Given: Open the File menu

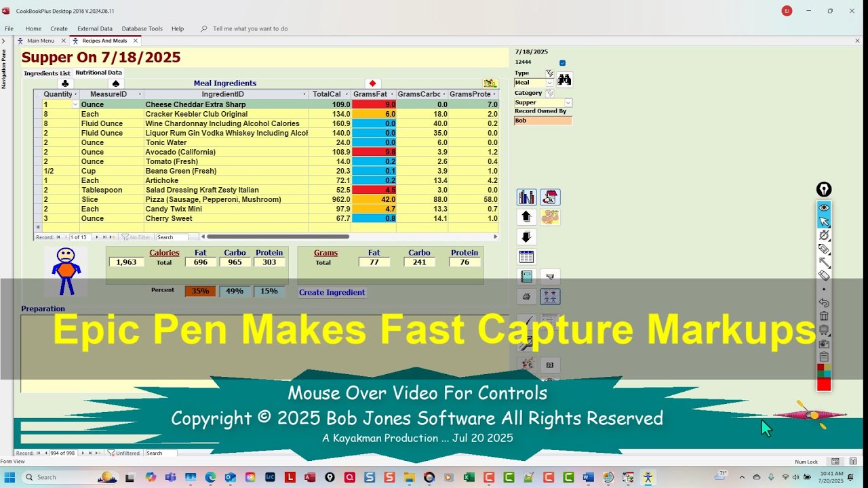Looking at the screenshot, I should pos(9,28).
